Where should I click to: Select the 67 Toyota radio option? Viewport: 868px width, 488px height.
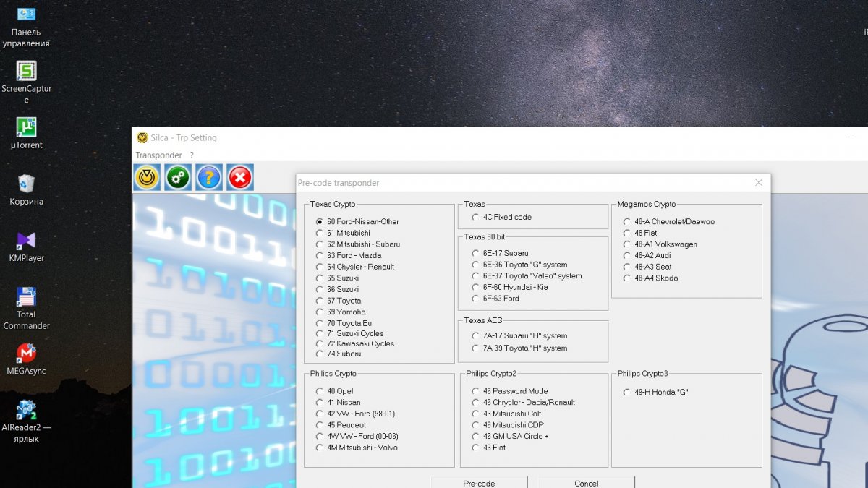coord(339,301)
